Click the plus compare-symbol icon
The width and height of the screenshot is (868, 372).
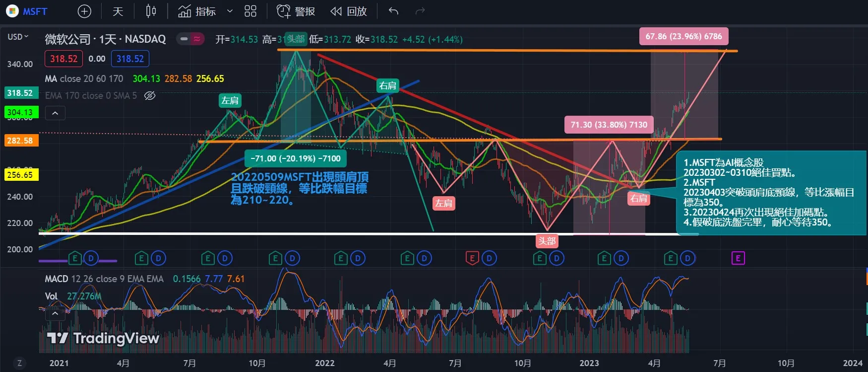85,11
